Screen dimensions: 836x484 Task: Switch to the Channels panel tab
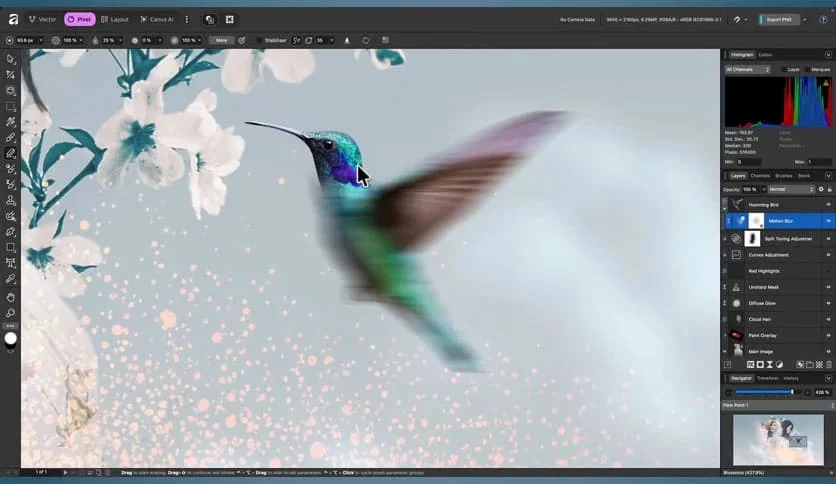760,176
